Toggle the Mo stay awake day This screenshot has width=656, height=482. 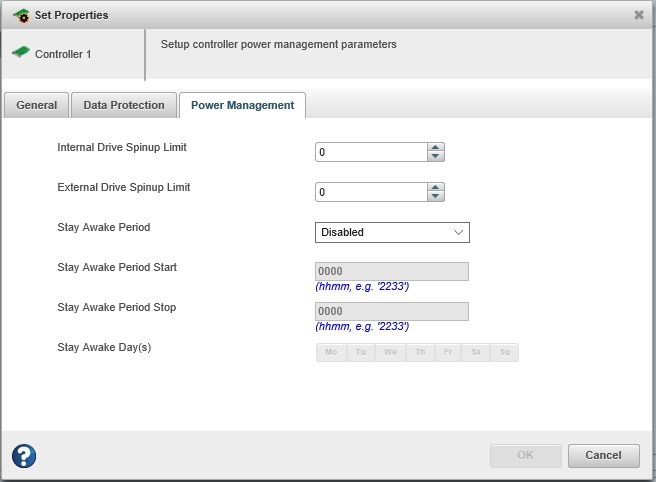(331, 352)
